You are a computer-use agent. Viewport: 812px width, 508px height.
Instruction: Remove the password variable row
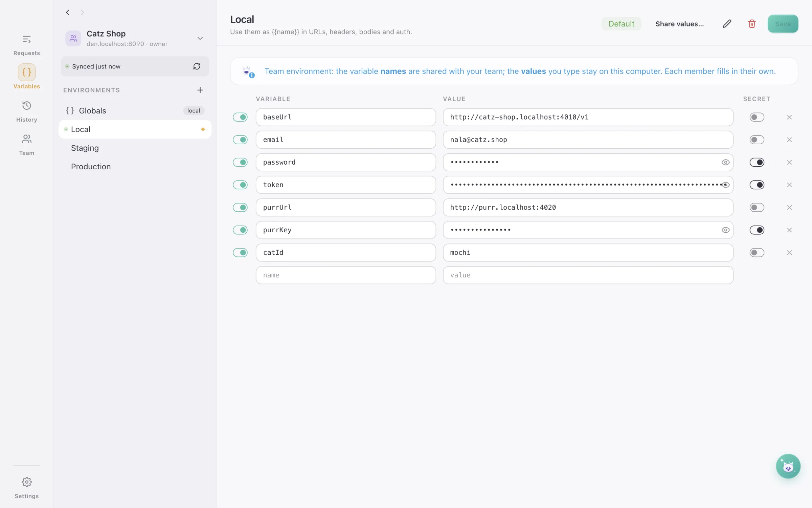(789, 162)
